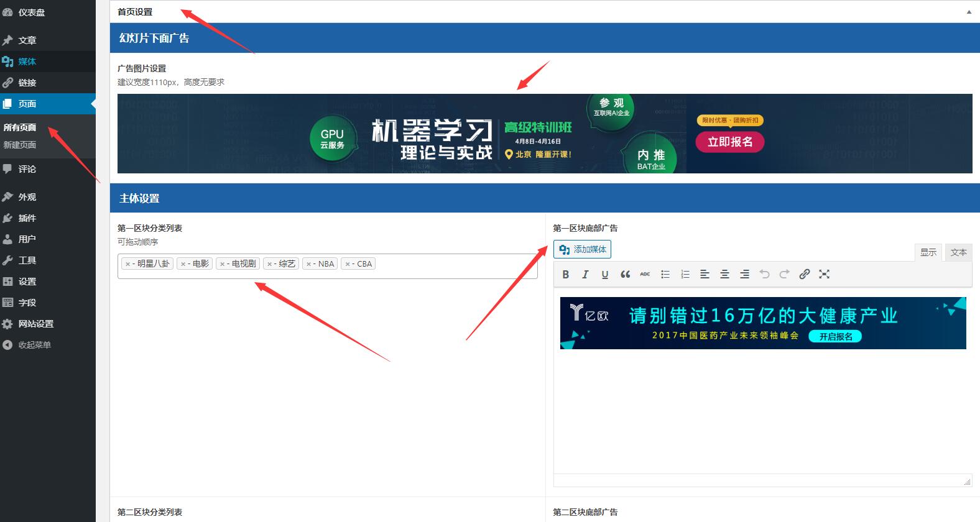
Task: Collapse the 首页设置 panel
Action: pos(968,12)
